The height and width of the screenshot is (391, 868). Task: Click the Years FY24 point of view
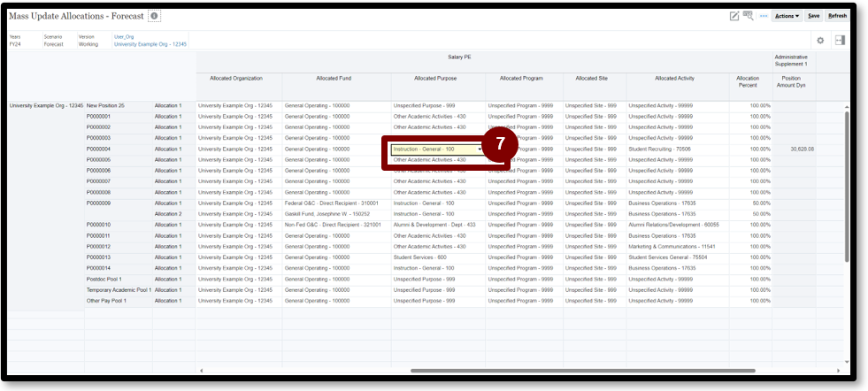[x=15, y=41]
